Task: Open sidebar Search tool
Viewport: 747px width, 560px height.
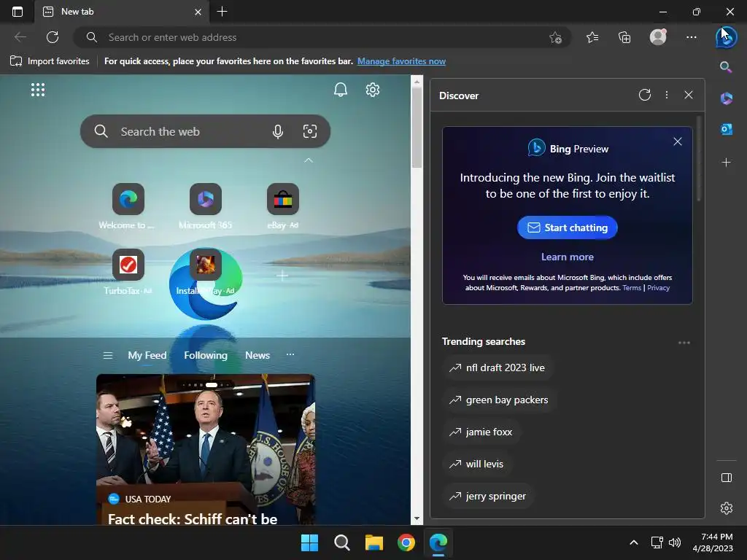Action: tap(726, 67)
